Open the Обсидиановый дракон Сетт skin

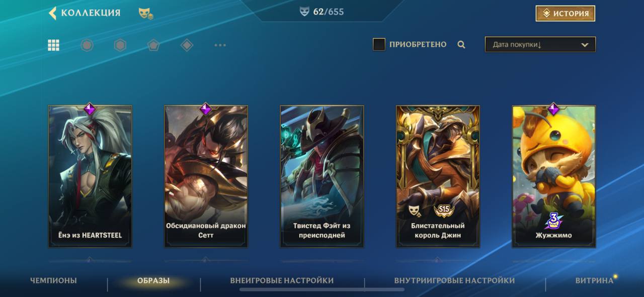(x=206, y=176)
